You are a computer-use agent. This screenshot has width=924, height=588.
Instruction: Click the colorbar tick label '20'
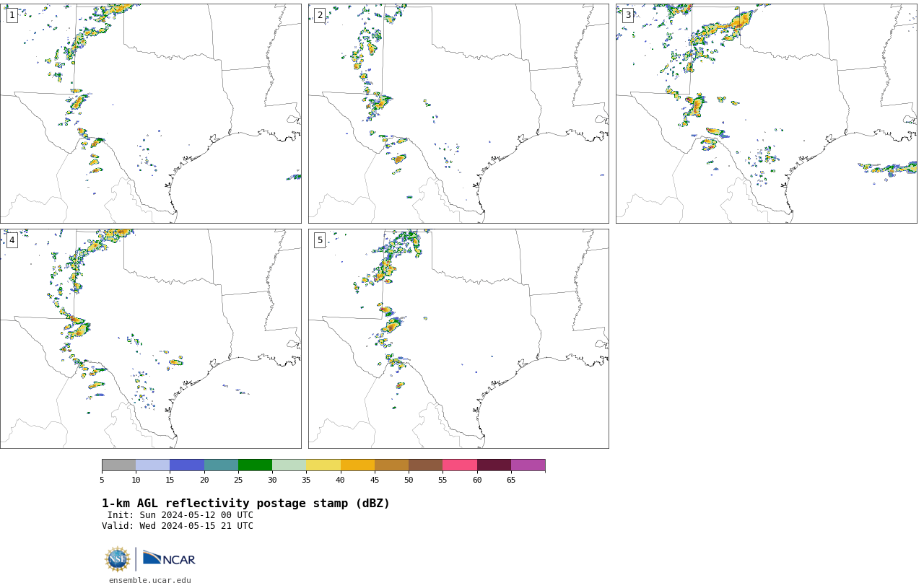[x=204, y=480]
